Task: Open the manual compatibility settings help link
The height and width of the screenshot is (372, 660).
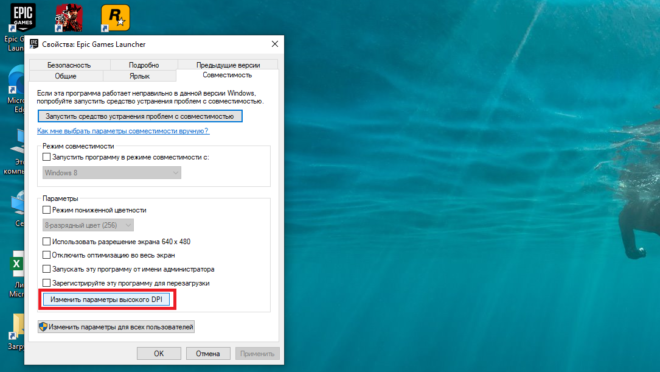Action: pos(123,131)
